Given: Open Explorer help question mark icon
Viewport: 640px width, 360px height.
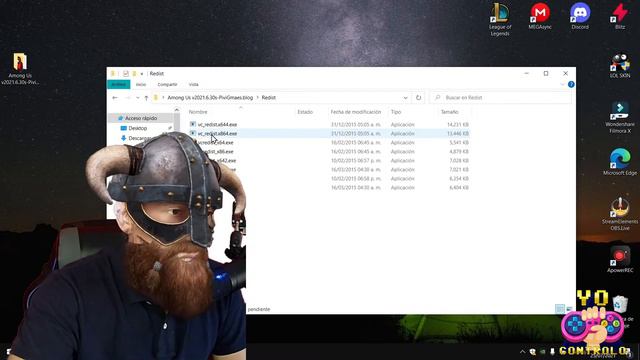Looking at the screenshot, I should coord(571,84).
